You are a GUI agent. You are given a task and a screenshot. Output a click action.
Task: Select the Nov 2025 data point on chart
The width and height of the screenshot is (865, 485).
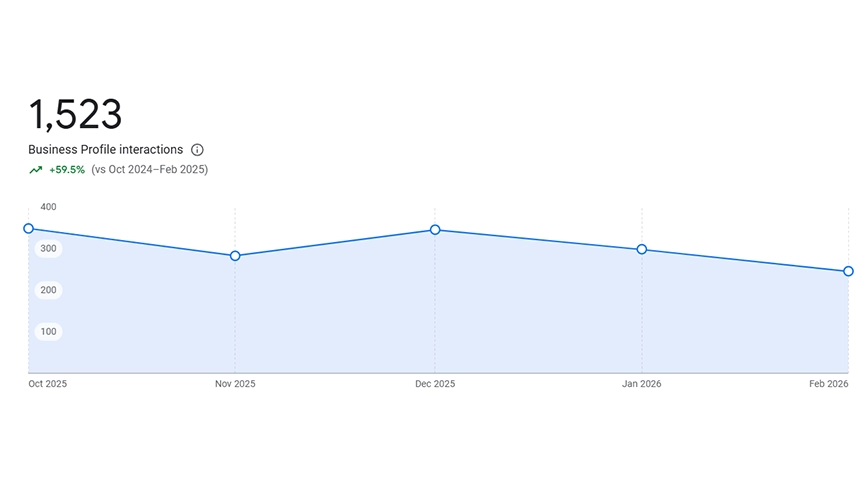235,256
